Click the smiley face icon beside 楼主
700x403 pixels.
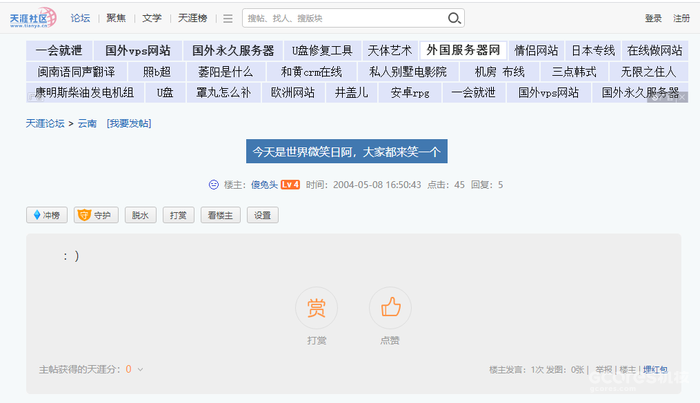click(x=214, y=184)
